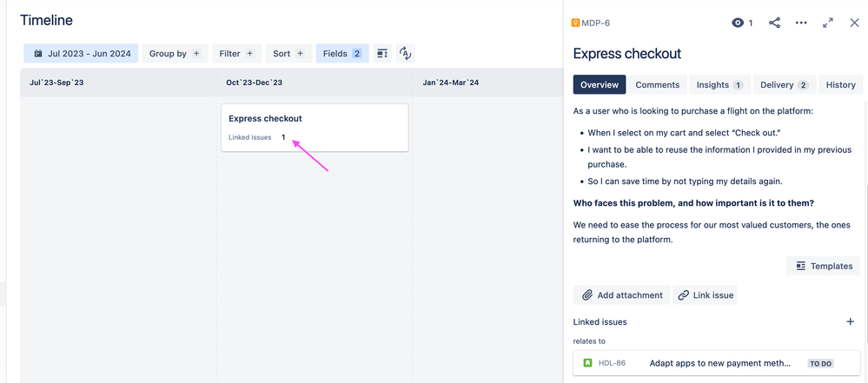Switch to the Insights tab

pos(719,85)
